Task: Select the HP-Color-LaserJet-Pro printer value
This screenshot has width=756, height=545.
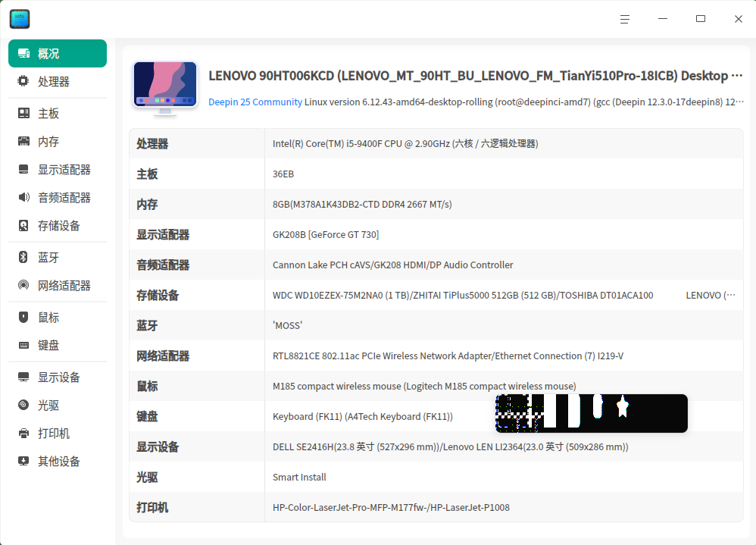Action: point(391,507)
